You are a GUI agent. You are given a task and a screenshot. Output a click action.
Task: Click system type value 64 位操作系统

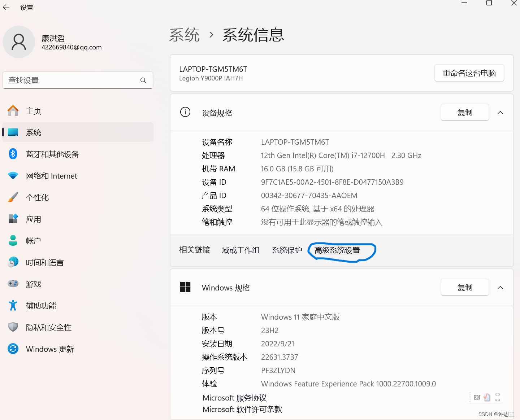[317, 209]
